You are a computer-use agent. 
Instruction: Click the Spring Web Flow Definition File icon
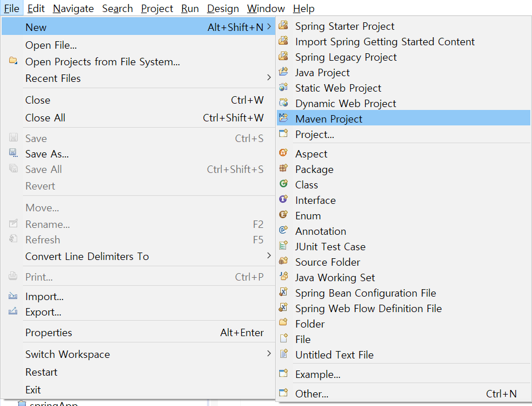(283, 308)
